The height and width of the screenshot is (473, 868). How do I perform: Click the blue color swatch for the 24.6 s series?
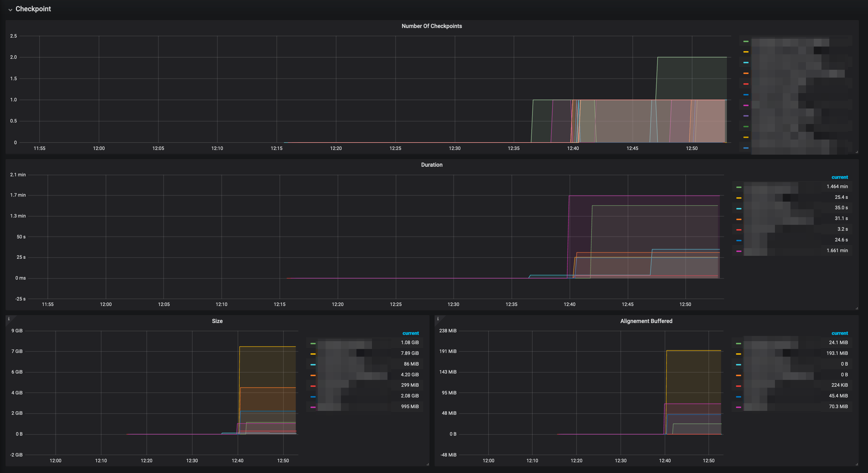pyautogui.click(x=739, y=241)
